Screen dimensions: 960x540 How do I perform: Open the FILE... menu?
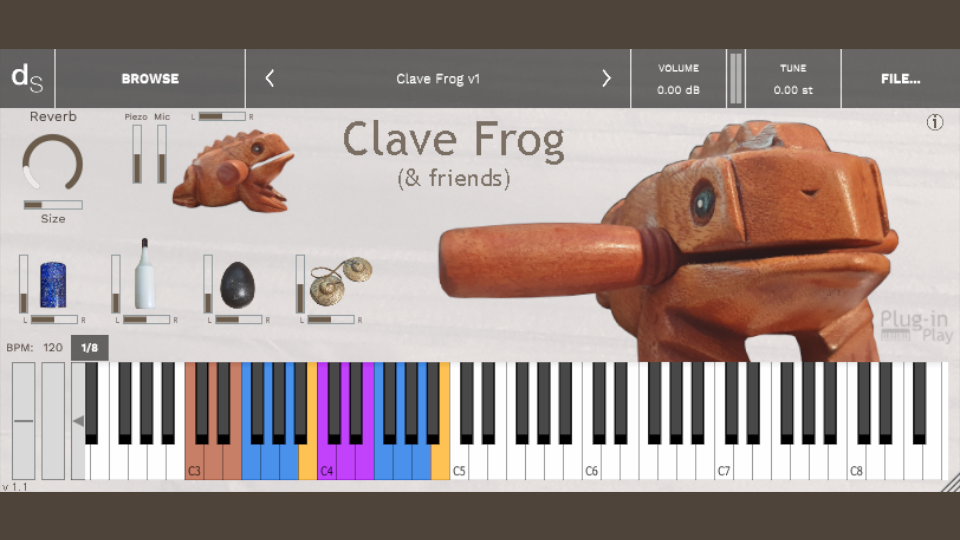(x=900, y=78)
